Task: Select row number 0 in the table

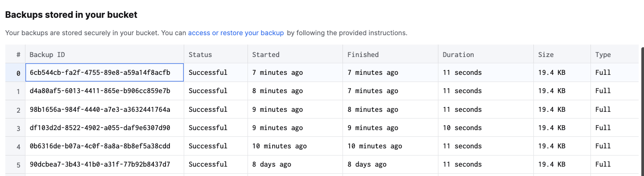Action: [16, 73]
